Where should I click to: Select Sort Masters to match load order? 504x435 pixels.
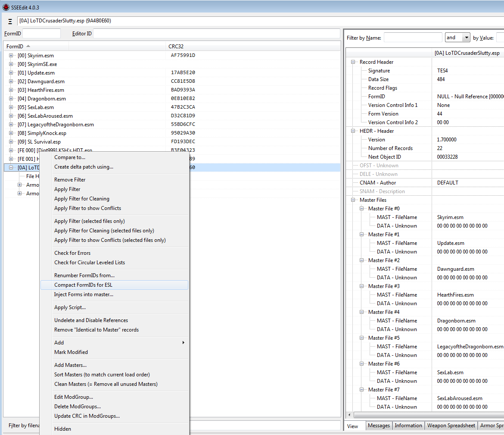(x=114, y=375)
